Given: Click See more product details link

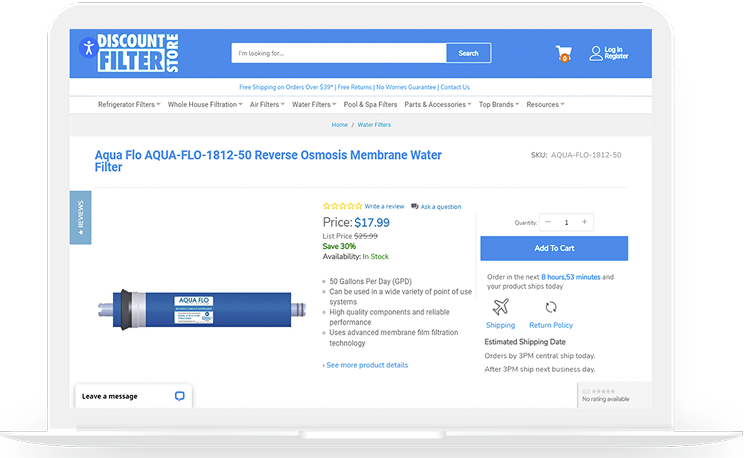Looking at the screenshot, I should coord(367,365).
